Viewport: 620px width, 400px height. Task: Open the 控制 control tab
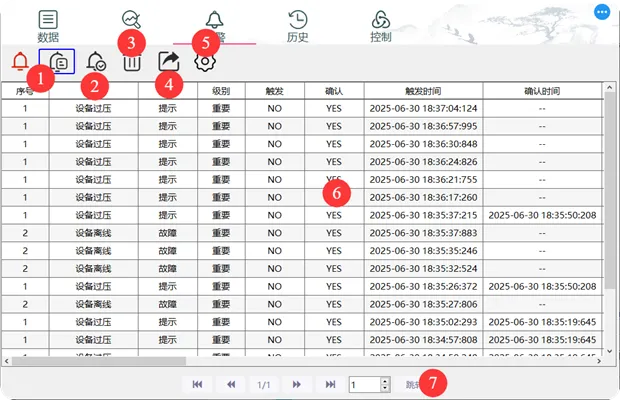click(x=380, y=26)
